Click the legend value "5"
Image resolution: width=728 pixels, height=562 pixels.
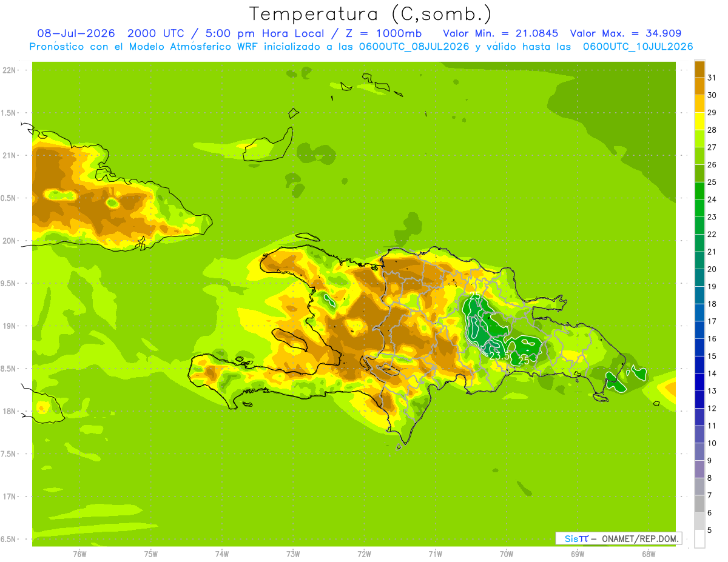[710, 530]
